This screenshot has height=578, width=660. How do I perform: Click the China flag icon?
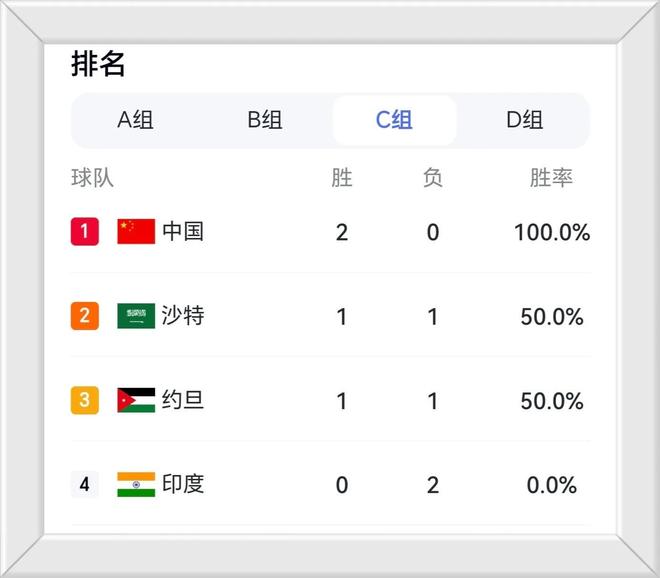tap(136, 232)
